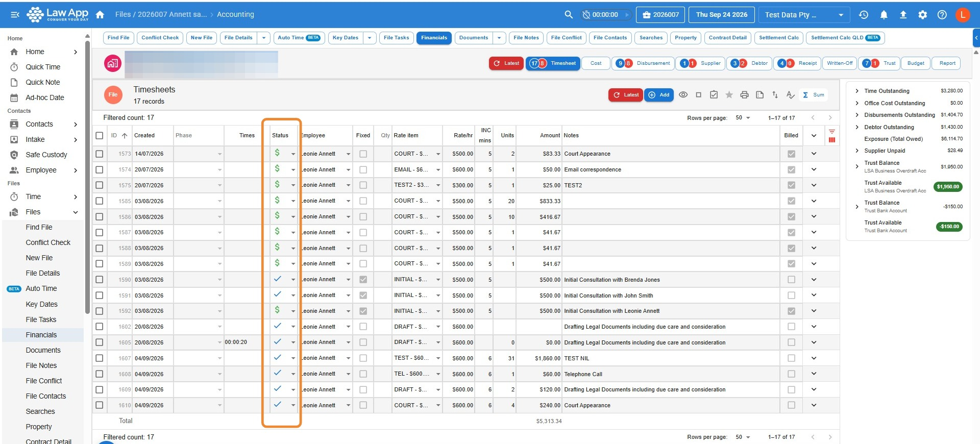Open the column chooser red bars icon
This screenshot has height=444, width=980.
pyautogui.click(x=832, y=140)
